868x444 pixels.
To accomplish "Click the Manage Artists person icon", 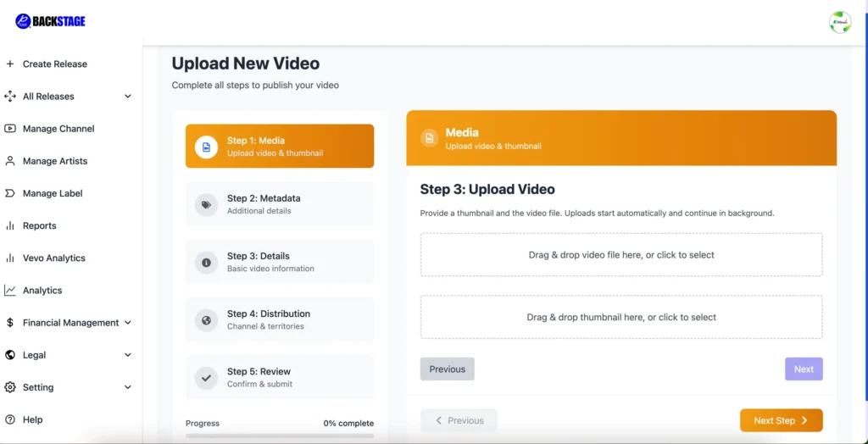I will pos(10,161).
